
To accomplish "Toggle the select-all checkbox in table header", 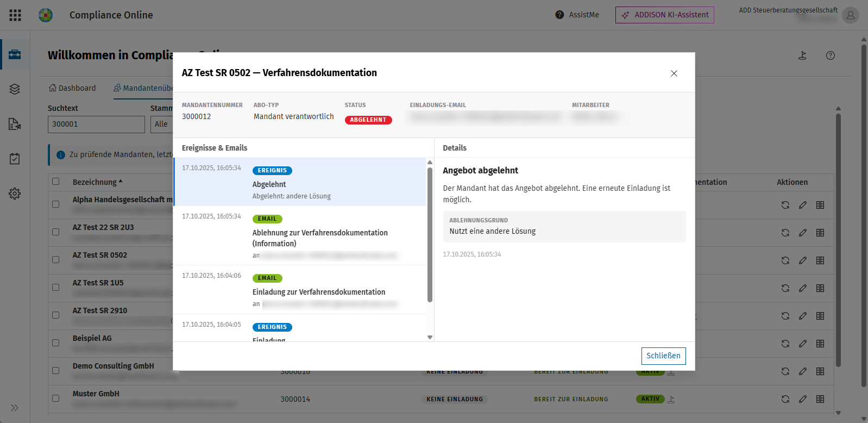I will [x=55, y=182].
